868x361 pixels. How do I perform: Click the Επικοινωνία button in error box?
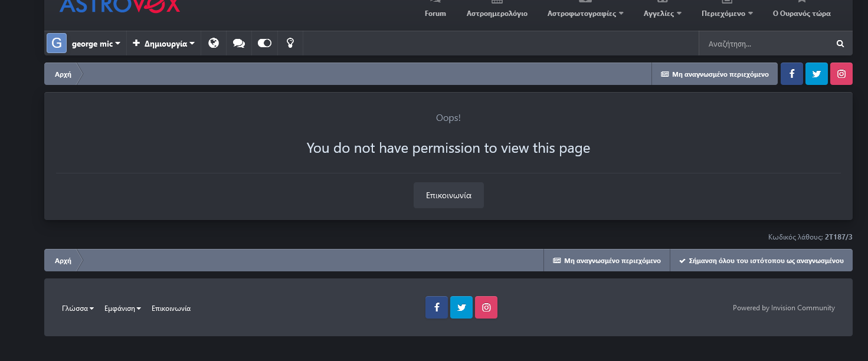pyautogui.click(x=448, y=195)
